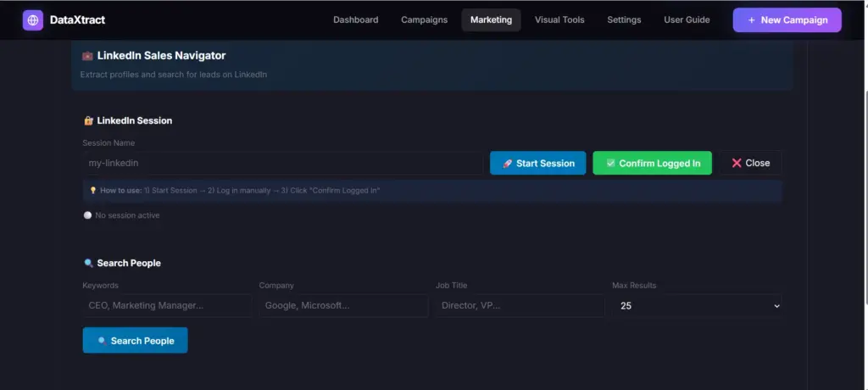Click the LinkedIn Sales Navigator heading
The image size is (868, 390).
click(161, 55)
